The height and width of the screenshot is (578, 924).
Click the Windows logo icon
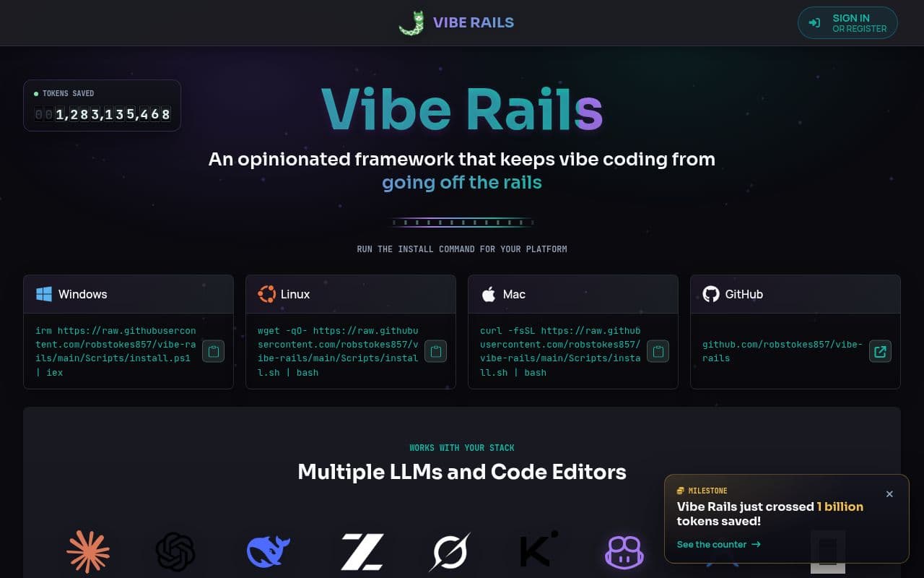tap(44, 294)
